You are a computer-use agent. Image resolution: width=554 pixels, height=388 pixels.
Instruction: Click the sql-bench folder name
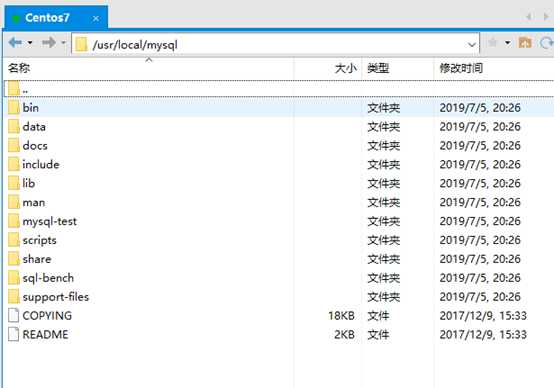click(48, 278)
